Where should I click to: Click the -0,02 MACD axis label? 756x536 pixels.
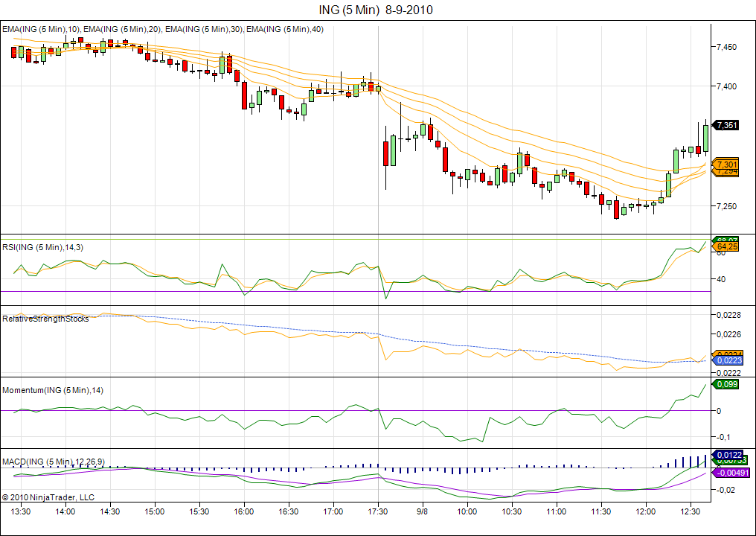pos(726,490)
